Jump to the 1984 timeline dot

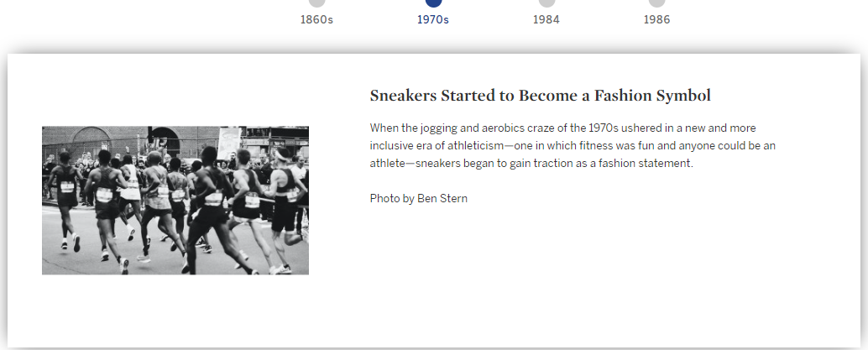point(546,3)
